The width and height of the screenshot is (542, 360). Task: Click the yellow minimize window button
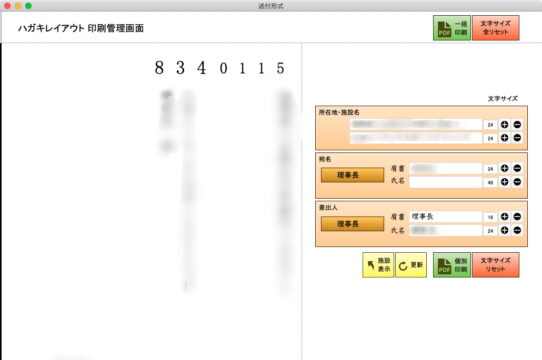click(18, 6)
